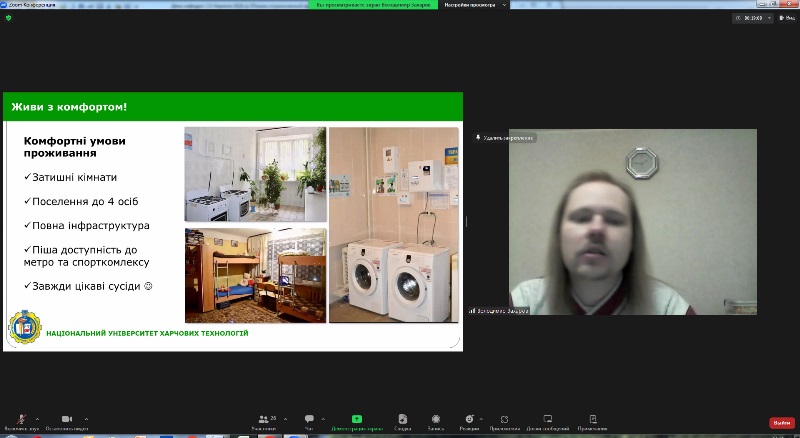The image size is (800, 438).
Task: Start green screen share button
Action: pyautogui.click(x=357, y=422)
